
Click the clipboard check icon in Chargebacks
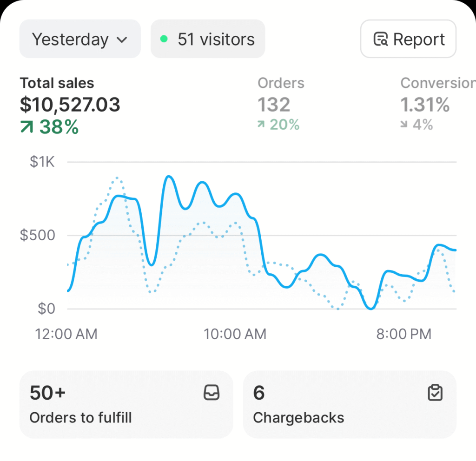click(x=435, y=393)
